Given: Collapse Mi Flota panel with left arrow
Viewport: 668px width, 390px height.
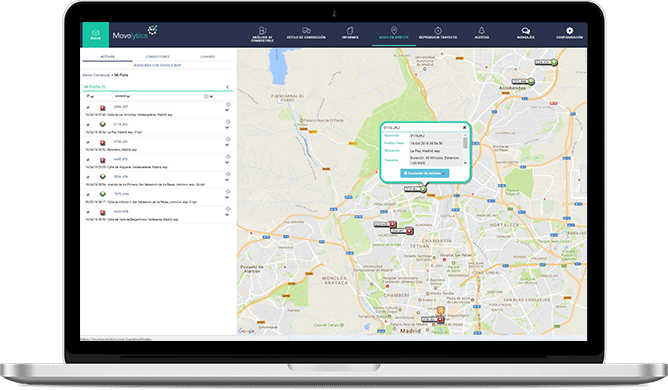Looking at the screenshot, I should coord(227,87).
